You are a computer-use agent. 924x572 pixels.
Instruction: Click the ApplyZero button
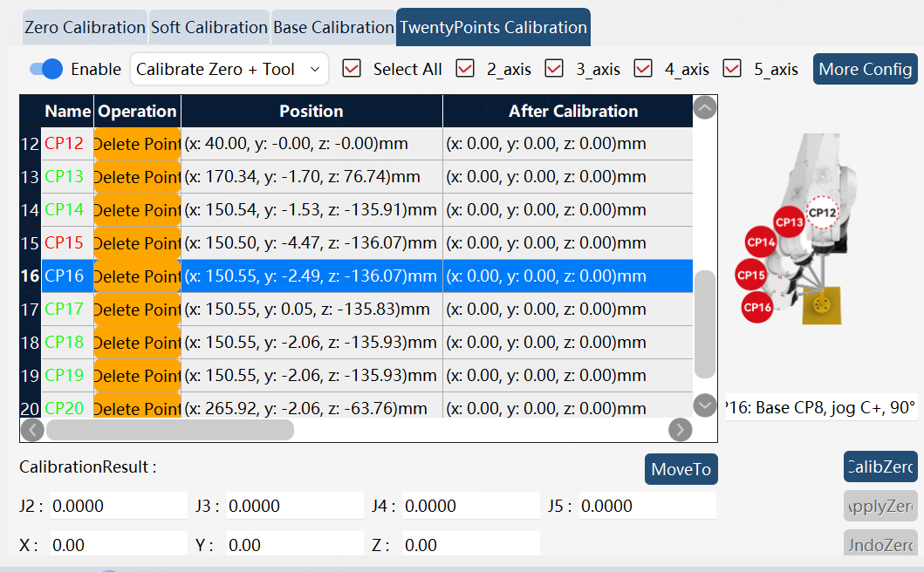click(880, 506)
